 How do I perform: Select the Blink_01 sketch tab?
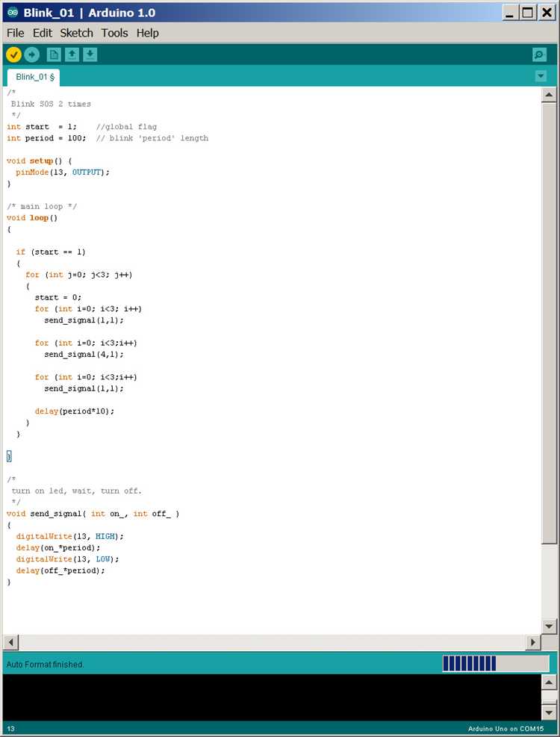pos(34,77)
